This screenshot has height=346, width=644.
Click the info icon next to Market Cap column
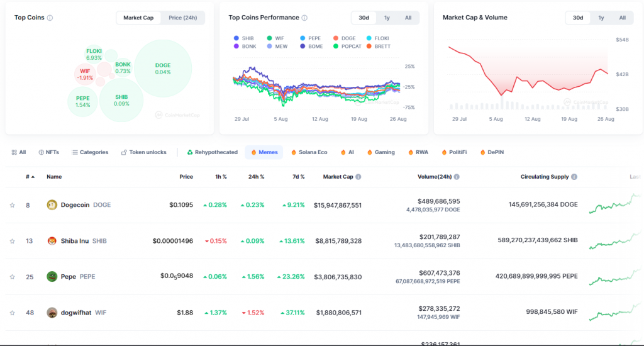pos(358,177)
